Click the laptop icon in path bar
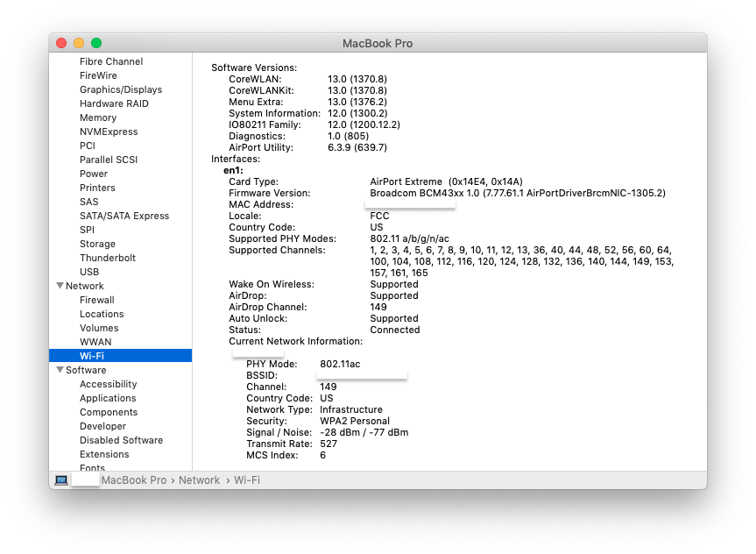The width and height of the screenshot is (756, 554). (x=61, y=480)
